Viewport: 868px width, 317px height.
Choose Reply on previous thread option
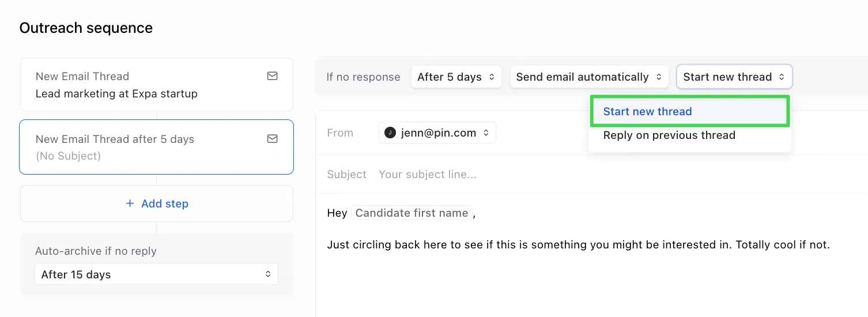669,135
